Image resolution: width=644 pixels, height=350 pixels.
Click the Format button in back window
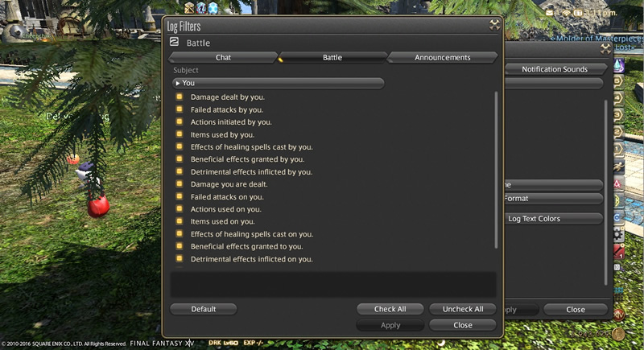(553, 199)
